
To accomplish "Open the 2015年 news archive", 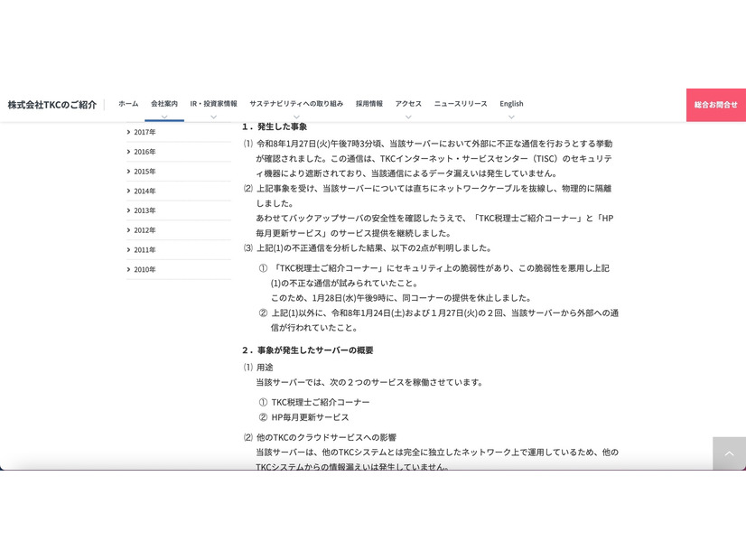I will pyautogui.click(x=145, y=171).
